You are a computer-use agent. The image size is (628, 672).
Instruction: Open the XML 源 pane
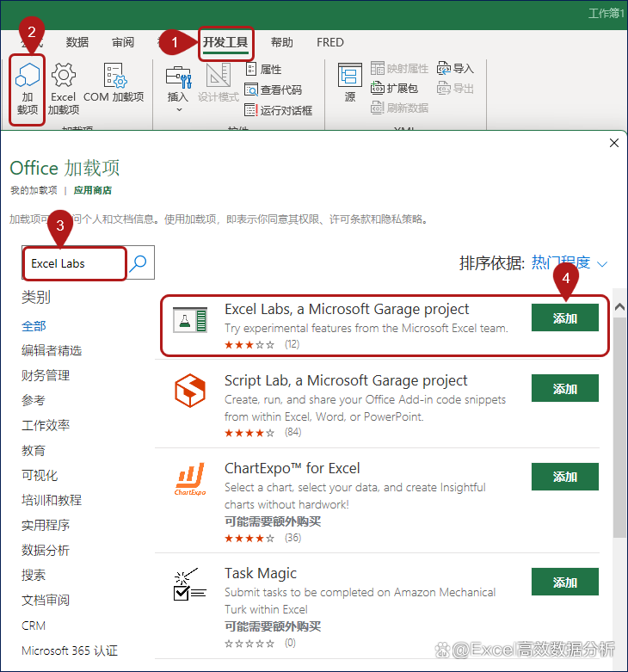(350, 83)
